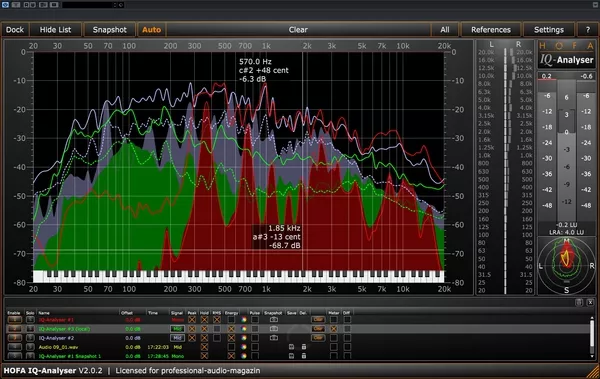Viewport: 600px width, 379px height.
Task: Click Offset 0.0 dB of IQ-Analyser #2
Action: (133, 338)
